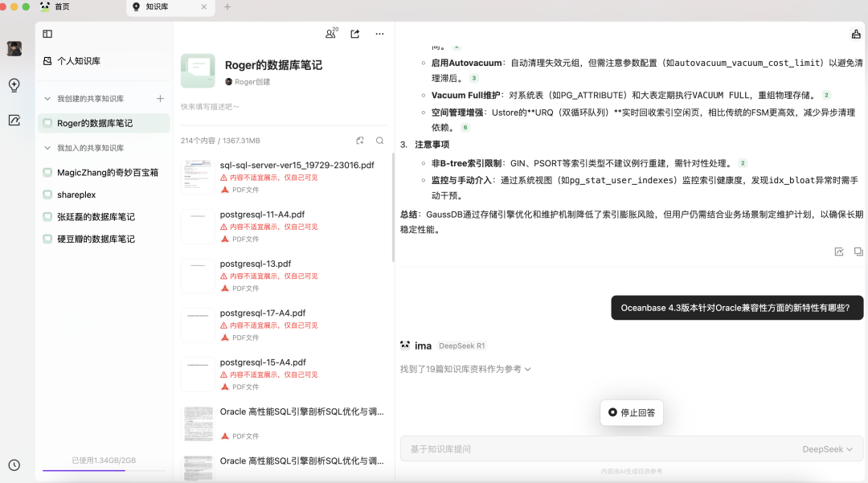Open postgresql-17-A4.pdf
Screen dimensions: 868x483
[x=262, y=313]
